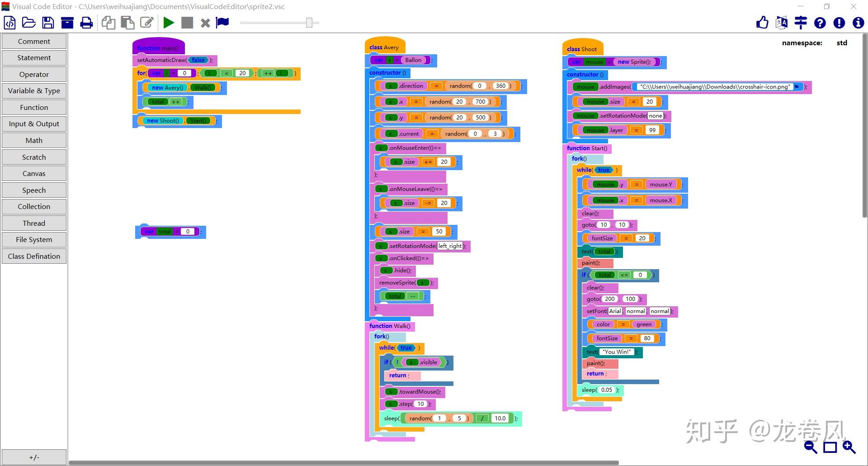The width and height of the screenshot is (868, 466).
Task: Click the mouse.layer 99 value
Action: click(652, 130)
